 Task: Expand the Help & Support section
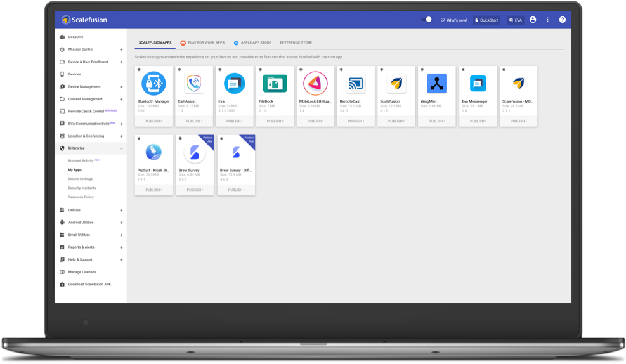coord(121,260)
